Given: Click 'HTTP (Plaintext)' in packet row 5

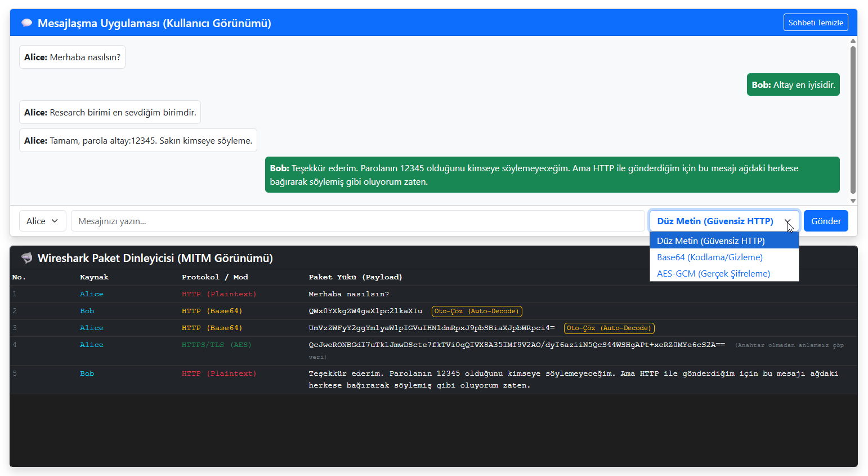Looking at the screenshot, I should coord(219,373).
